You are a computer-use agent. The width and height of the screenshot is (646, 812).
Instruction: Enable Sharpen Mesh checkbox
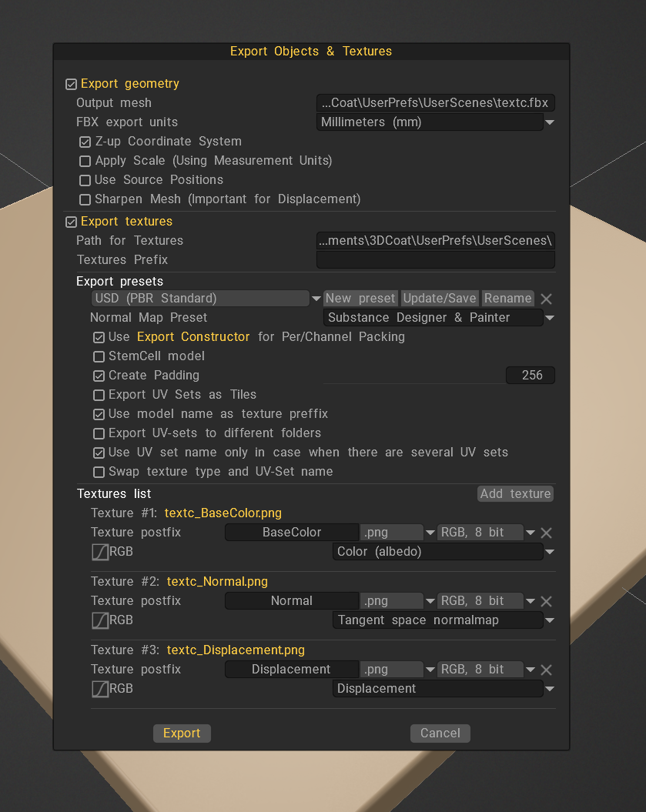pyautogui.click(x=85, y=199)
